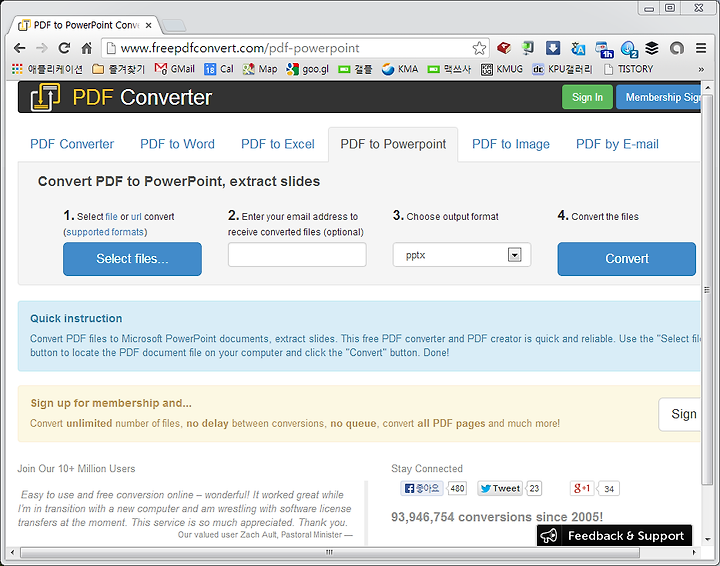Click the Membership Sign up button
The width and height of the screenshot is (720, 566).
click(658, 97)
